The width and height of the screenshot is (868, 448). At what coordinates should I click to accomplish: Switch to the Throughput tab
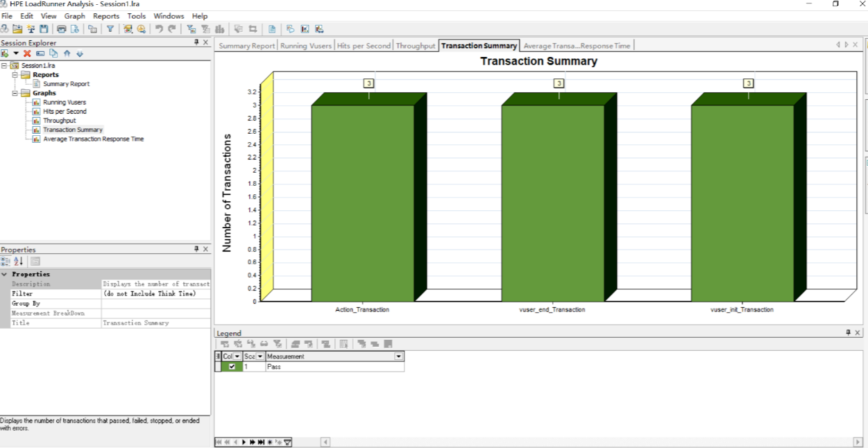416,46
